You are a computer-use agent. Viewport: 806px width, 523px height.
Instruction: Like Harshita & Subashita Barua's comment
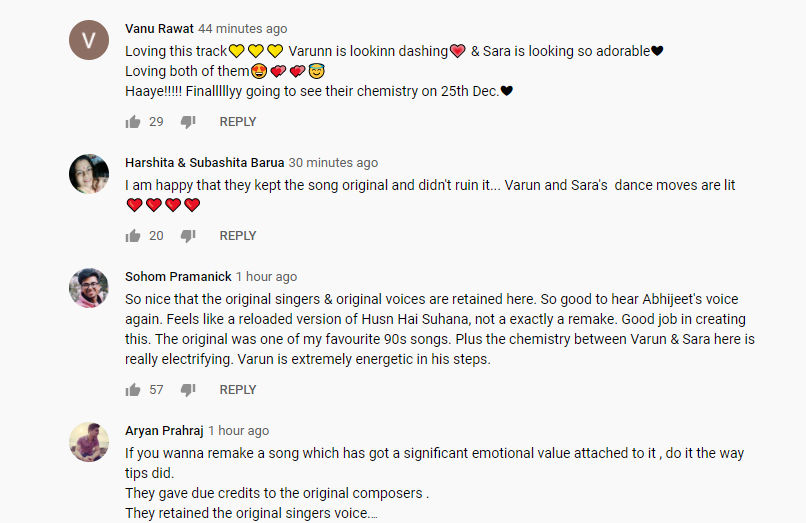[x=133, y=236]
